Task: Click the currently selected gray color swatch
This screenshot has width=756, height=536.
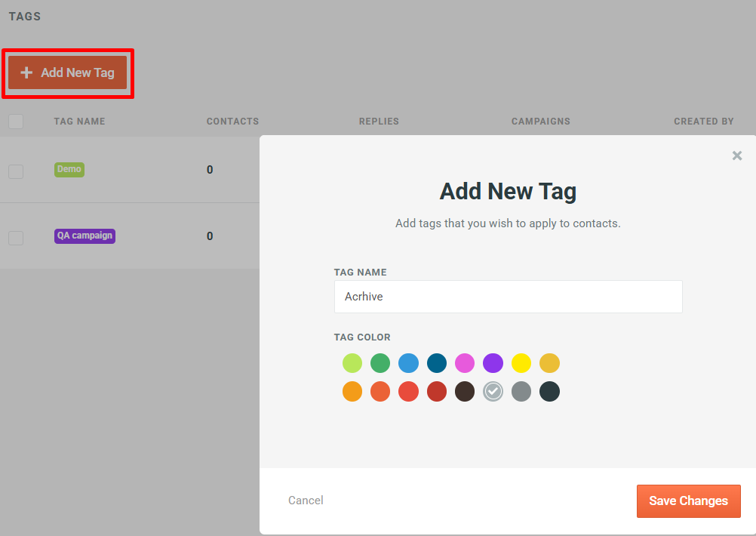Action: (493, 391)
